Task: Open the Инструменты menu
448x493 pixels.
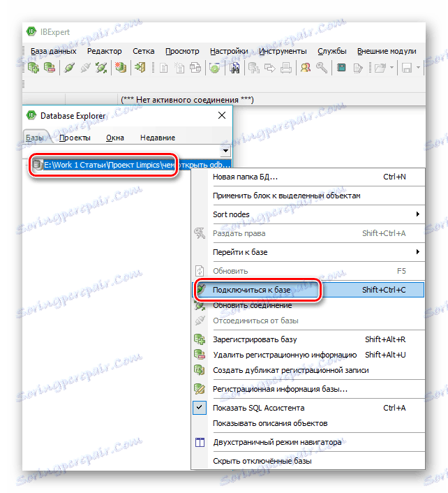Action: tap(283, 51)
